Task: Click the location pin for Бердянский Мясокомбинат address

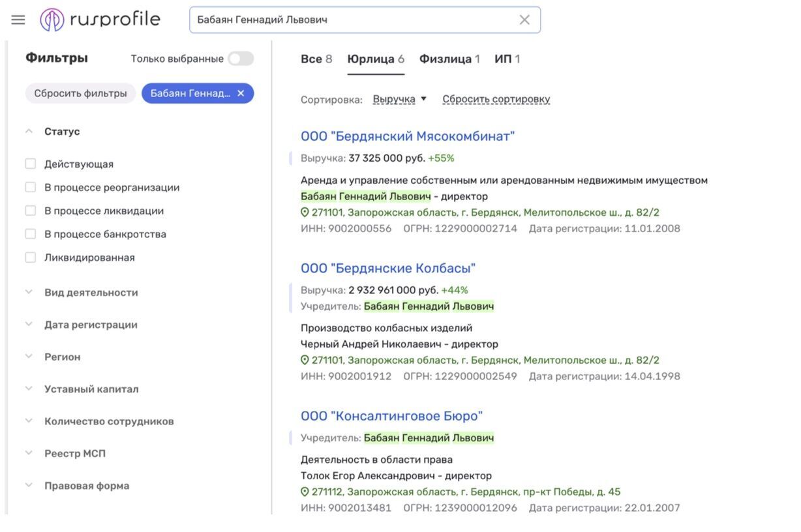Action: pos(305,213)
